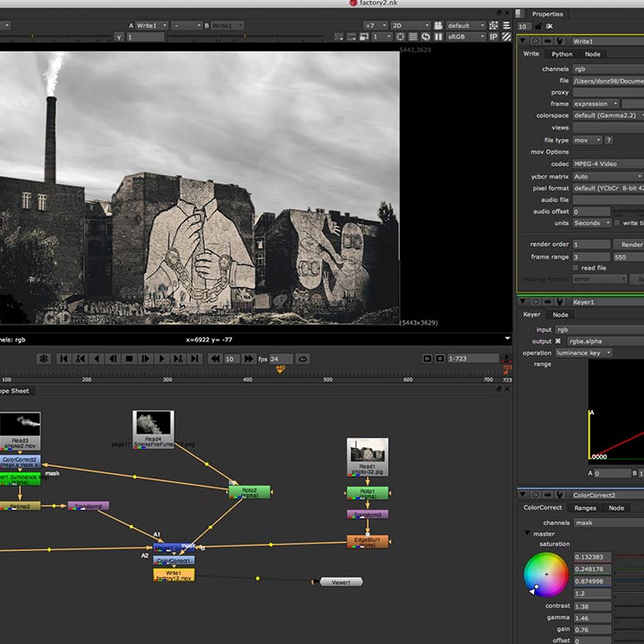Select the Properties tab
This screenshot has height=644, width=644.
547,14
